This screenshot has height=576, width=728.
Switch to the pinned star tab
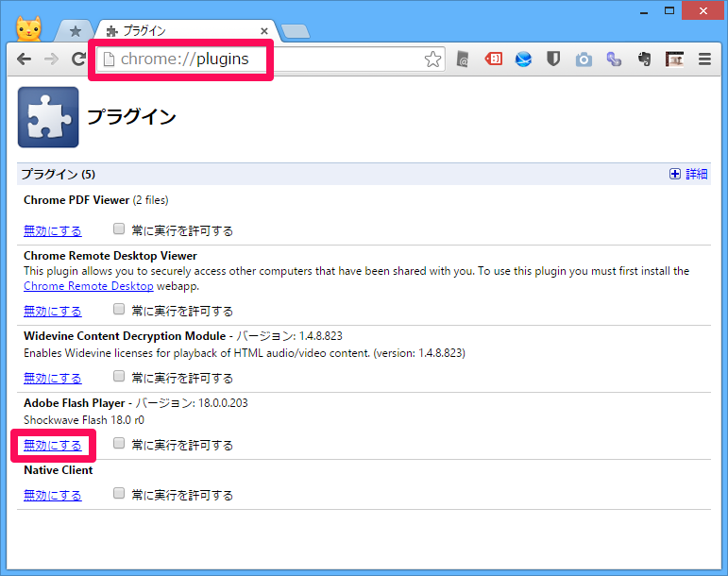click(x=75, y=31)
